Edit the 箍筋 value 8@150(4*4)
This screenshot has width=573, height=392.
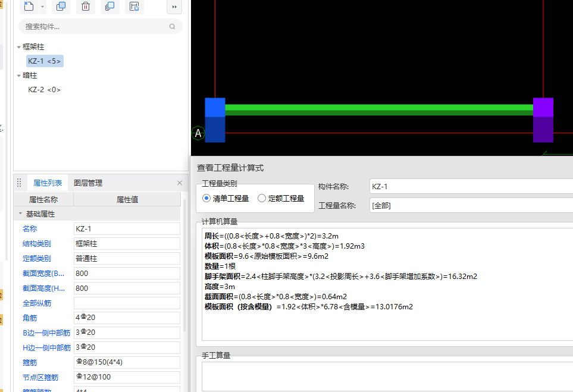(x=127, y=362)
